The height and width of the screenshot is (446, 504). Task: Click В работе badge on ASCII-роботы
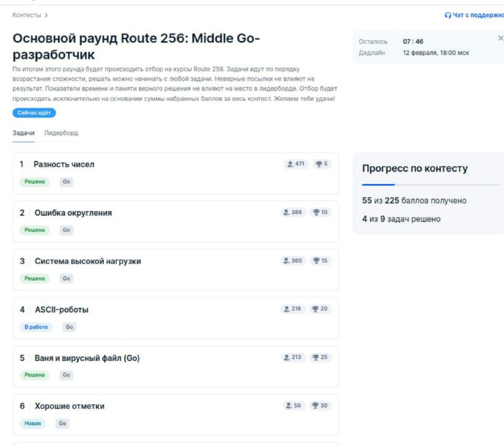[37, 327]
